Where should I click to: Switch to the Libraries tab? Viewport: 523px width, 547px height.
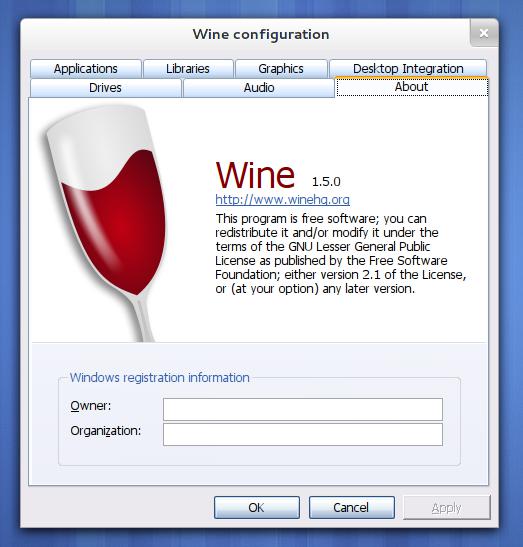point(188,68)
